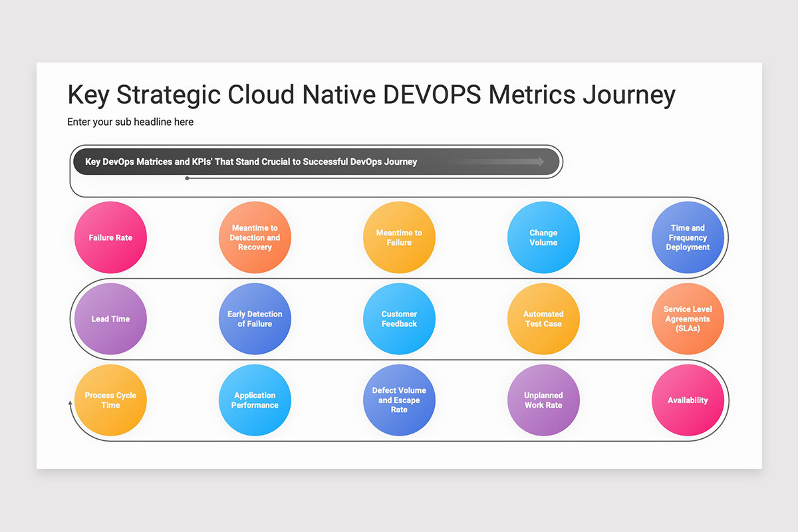Select the Availability bubble

[688, 400]
